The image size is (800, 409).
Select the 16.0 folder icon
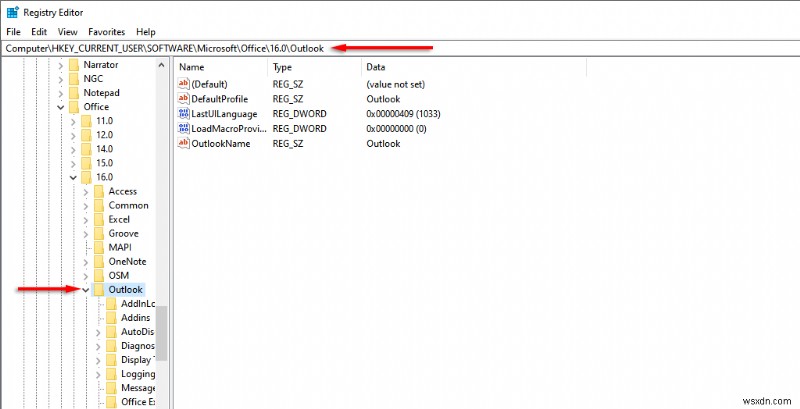click(87, 177)
